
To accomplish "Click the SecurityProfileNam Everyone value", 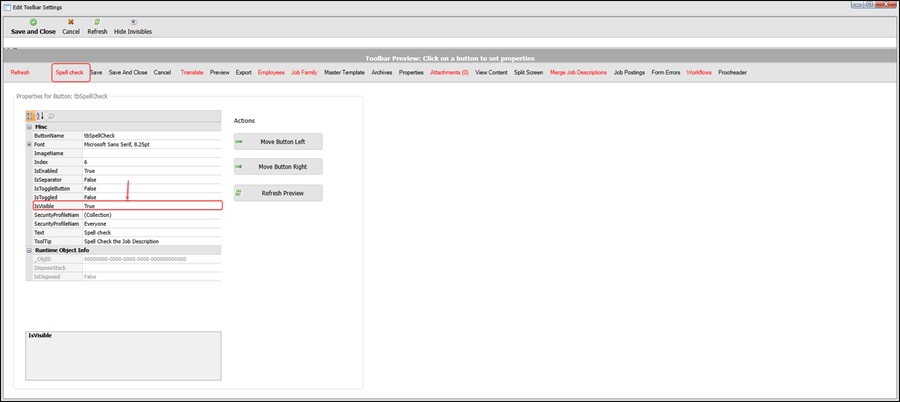I will (x=152, y=223).
